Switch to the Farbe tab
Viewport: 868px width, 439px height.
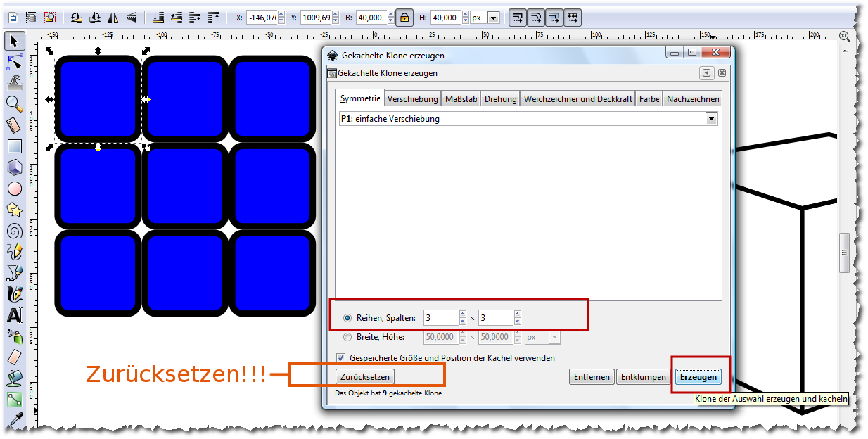649,99
